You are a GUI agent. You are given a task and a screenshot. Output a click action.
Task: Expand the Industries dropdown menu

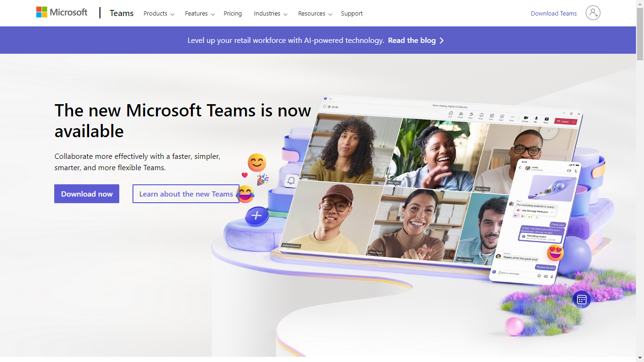271,14
